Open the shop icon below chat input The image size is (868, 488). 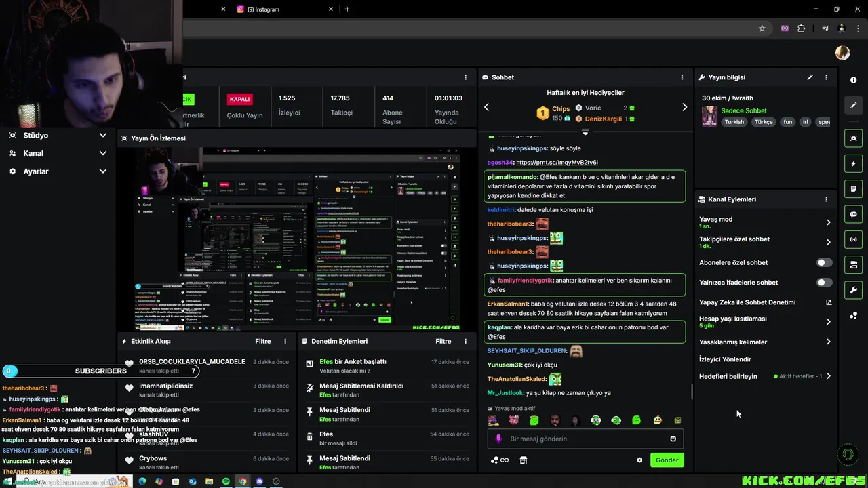pos(523,460)
